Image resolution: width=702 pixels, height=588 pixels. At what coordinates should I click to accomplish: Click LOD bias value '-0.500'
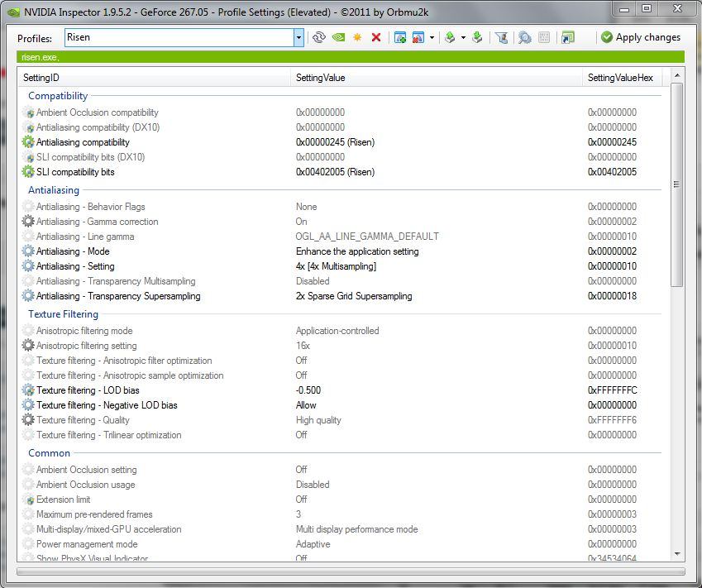(x=308, y=390)
